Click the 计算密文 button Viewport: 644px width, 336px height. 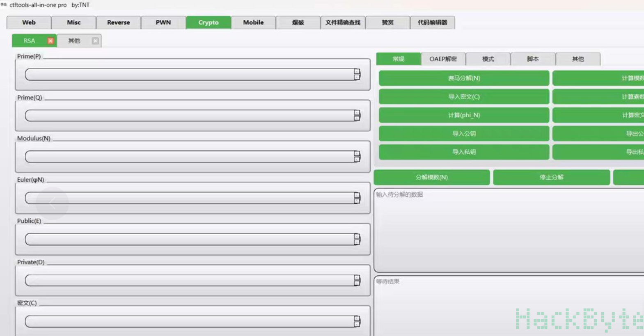click(598, 115)
